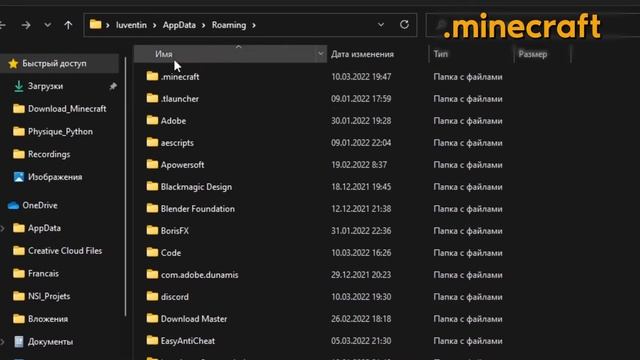Select AppData in the address path

point(179,25)
